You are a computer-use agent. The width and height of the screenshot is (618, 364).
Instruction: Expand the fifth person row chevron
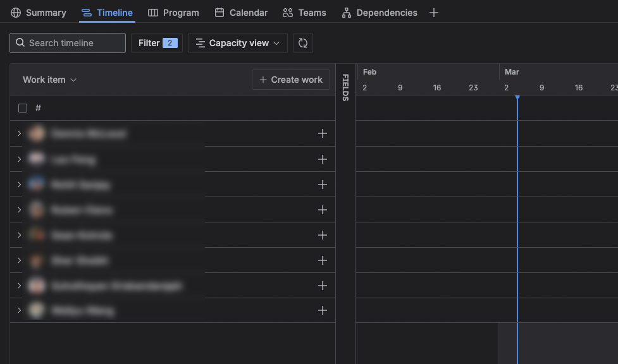tap(19, 235)
